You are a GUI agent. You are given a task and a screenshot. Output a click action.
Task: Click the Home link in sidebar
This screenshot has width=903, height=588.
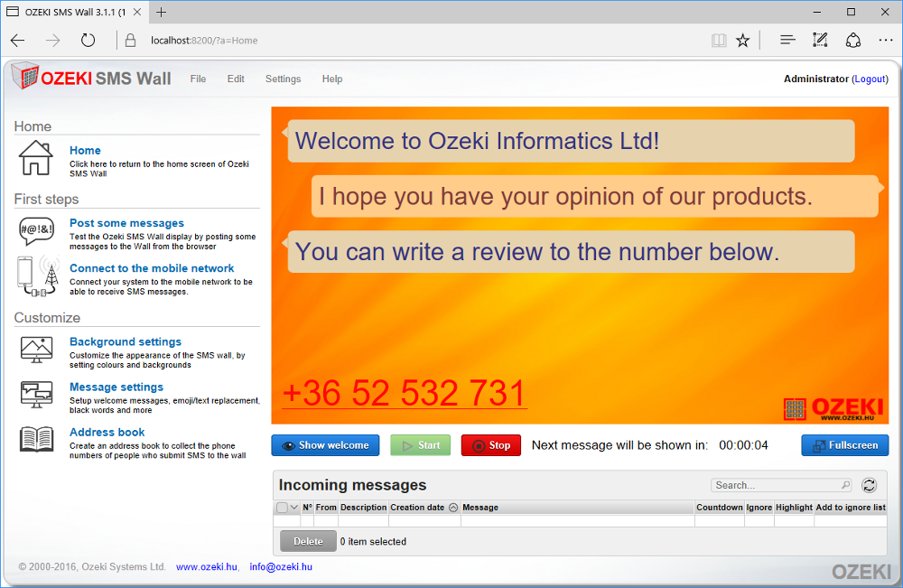[x=85, y=150]
